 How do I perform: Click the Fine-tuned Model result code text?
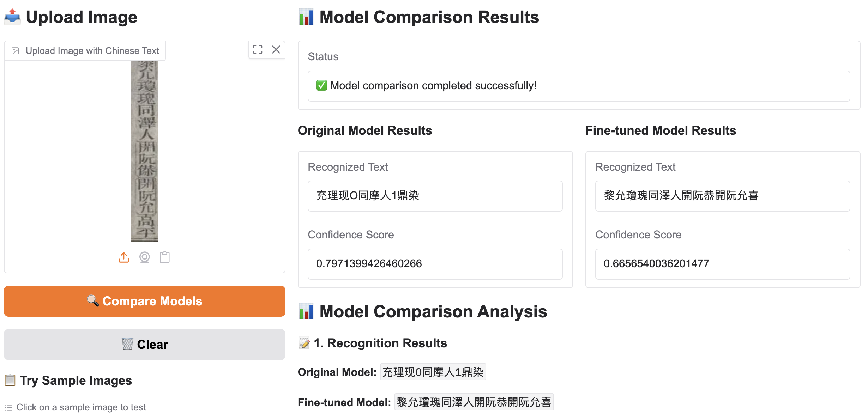pos(474,402)
